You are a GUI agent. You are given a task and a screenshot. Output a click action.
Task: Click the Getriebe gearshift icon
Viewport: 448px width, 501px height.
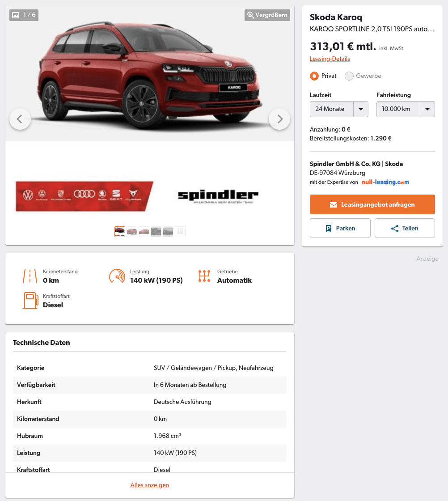[204, 276]
